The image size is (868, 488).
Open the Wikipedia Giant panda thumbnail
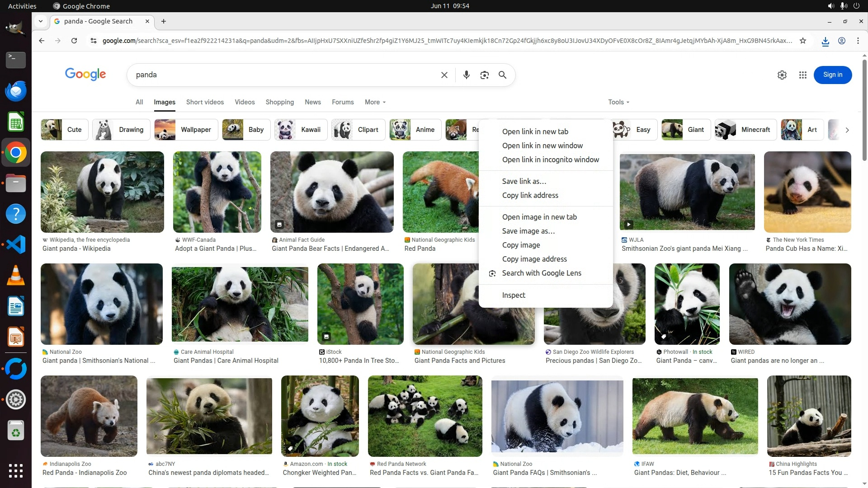[102, 192]
